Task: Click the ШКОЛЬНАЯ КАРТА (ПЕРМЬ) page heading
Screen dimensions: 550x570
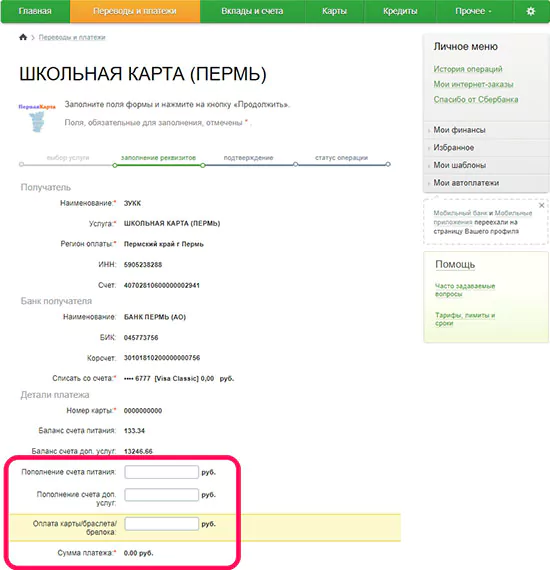Action: tap(143, 74)
